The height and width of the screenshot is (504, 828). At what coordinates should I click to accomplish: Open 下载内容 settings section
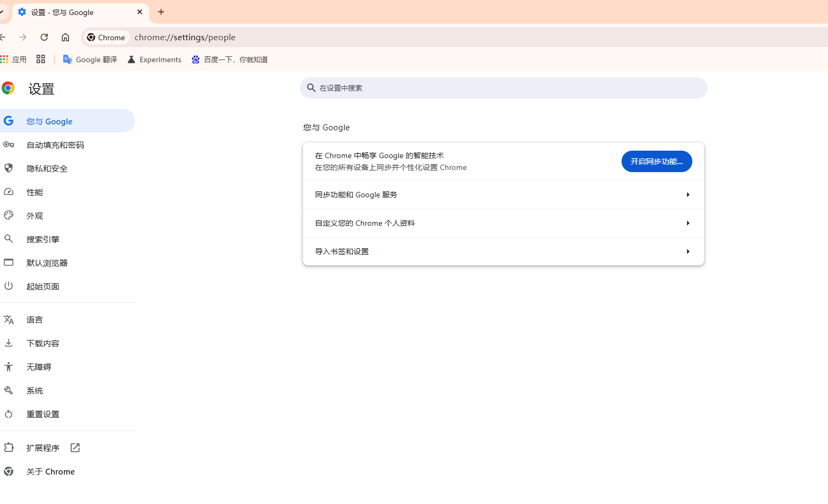(67, 343)
